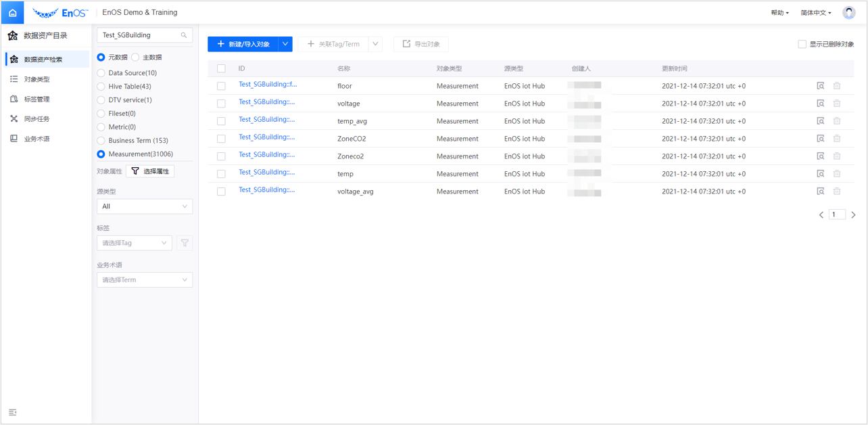
Task: Click the 选择属性 button
Action: click(x=150, y=171)
